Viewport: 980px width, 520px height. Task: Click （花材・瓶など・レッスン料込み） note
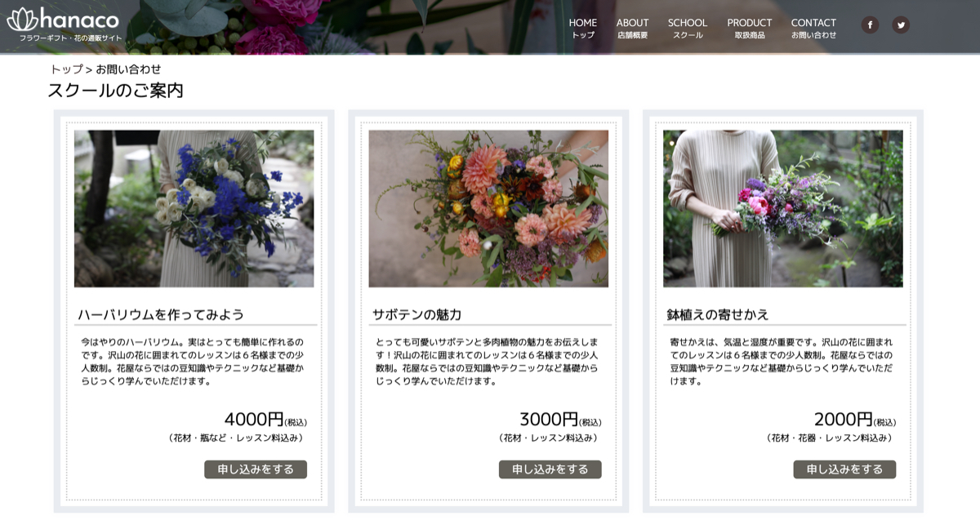[236, 438]
